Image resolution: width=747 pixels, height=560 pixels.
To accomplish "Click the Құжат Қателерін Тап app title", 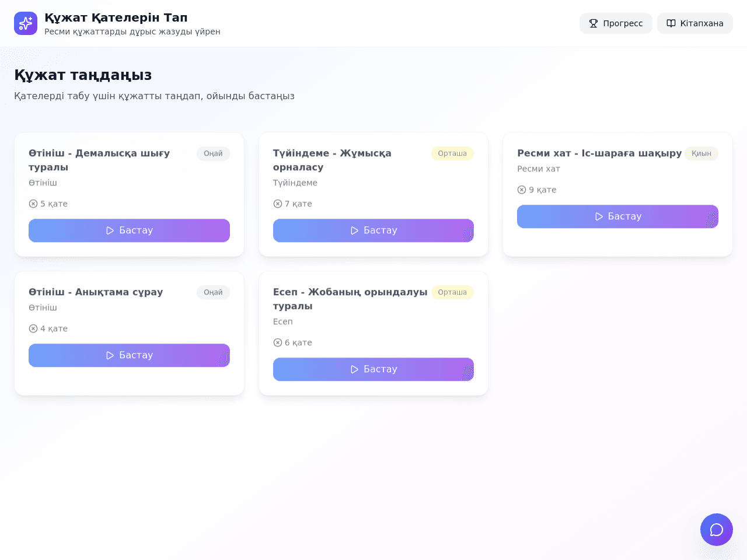I will point(116,17).
